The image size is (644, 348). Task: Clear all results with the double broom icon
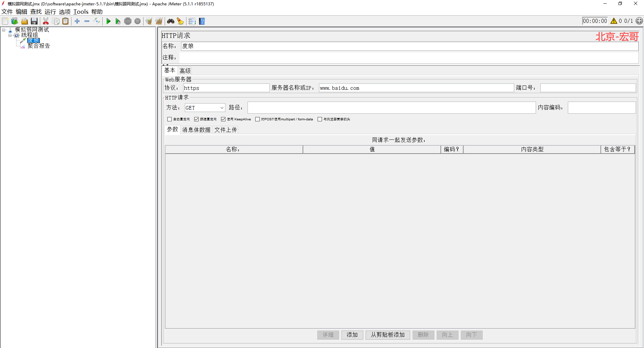point(159,21)
